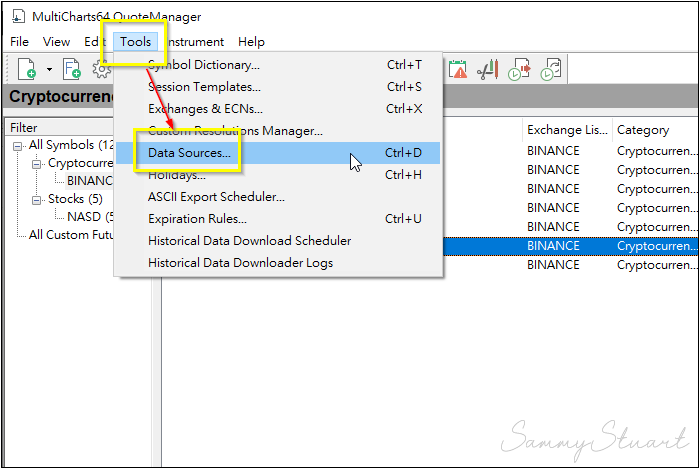Select All Custom Futures tree item
Screen dimensions: 700x469
(71, 234)
